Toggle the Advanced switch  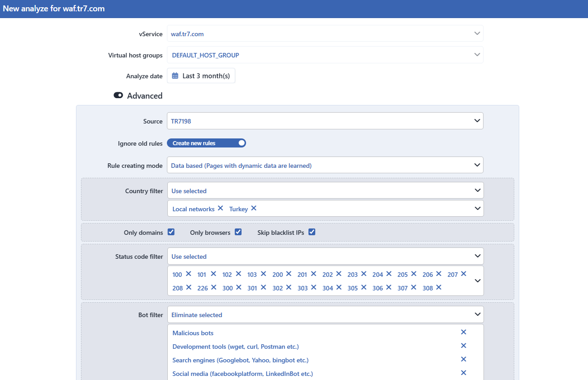click(x=119, y=95)
